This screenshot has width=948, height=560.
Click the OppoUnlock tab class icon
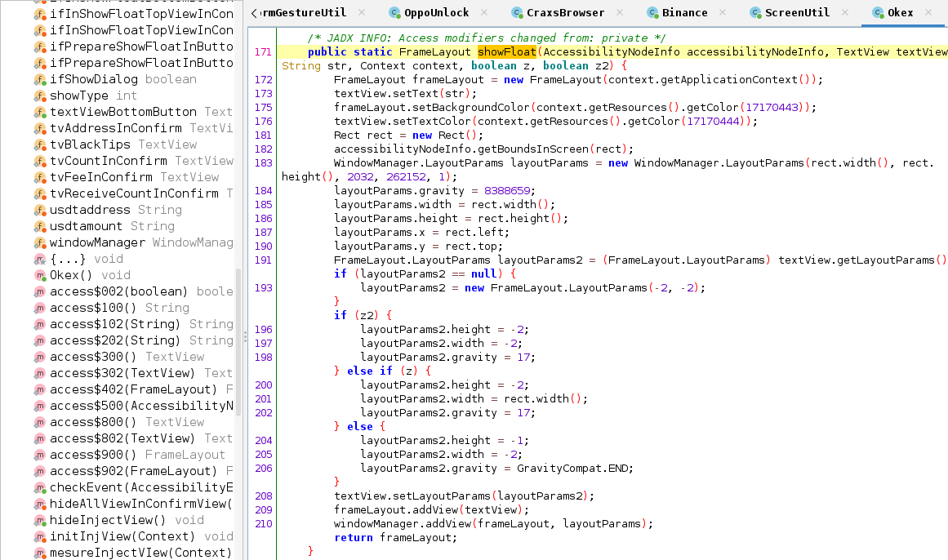coord(395,13)
